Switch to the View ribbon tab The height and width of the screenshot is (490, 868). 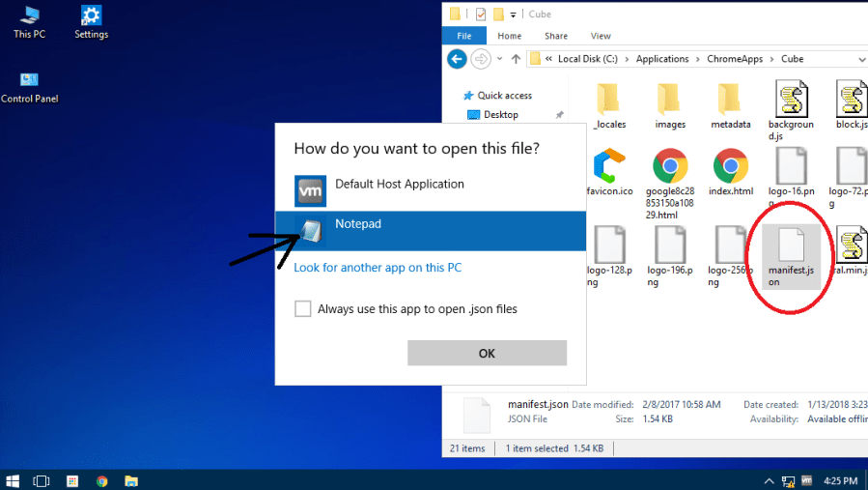pyautogui.click(x=600, y=36)
